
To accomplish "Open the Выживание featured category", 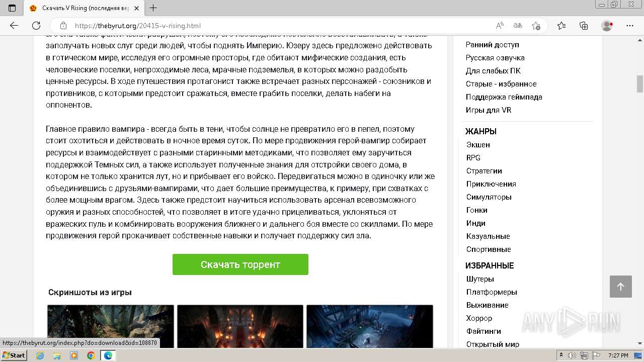I will tap(487, 305).
